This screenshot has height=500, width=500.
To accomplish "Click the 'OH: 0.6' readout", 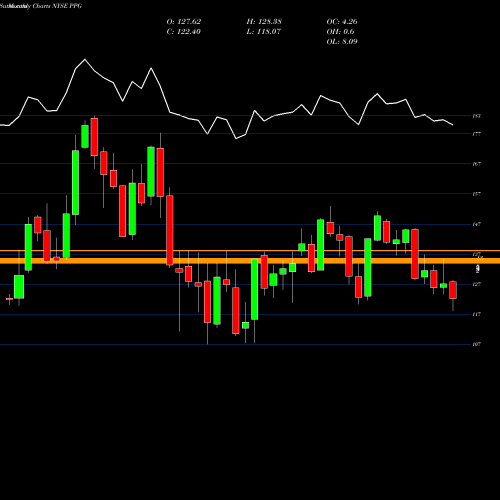I will pos(340,32).
